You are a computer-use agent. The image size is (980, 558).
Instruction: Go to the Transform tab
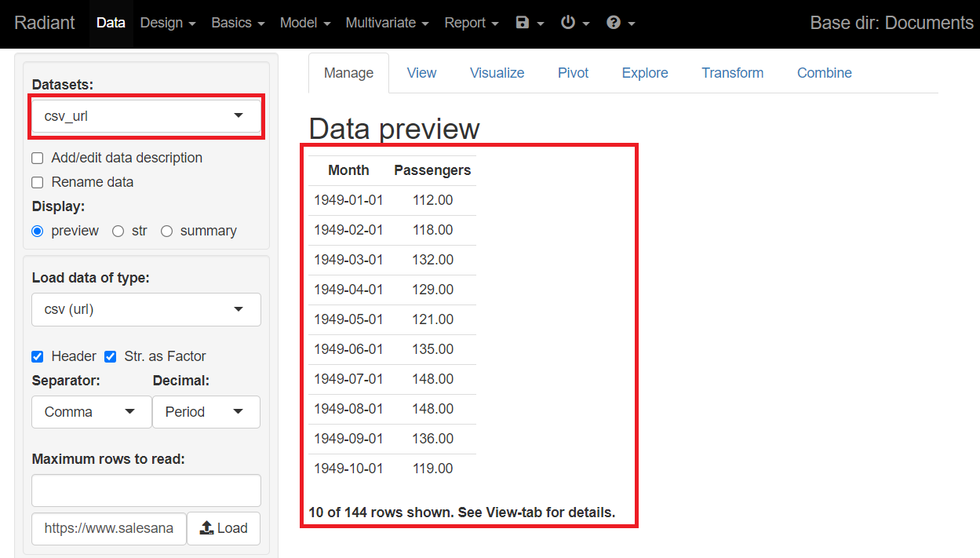pyautogui.click(x=732, y=73)
